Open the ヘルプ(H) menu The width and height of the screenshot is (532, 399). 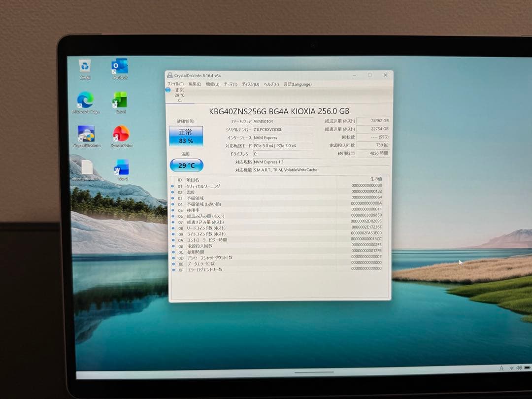(x=271, y=84)
